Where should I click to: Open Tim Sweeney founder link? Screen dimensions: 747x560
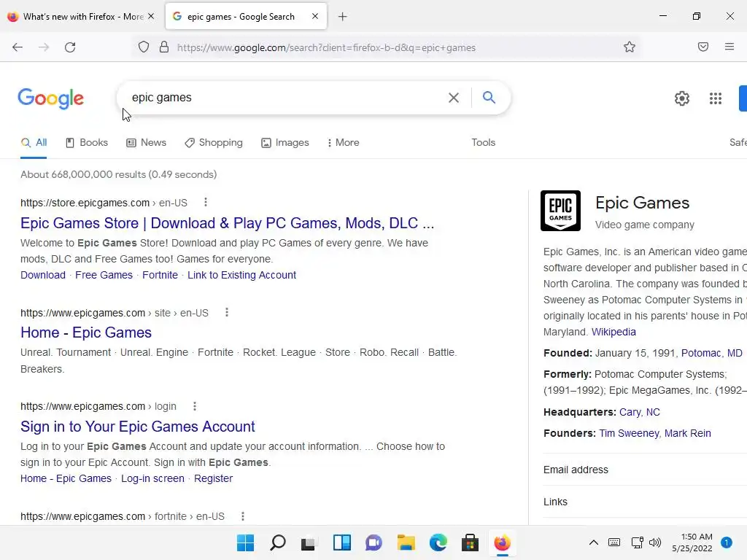[629, 433]
